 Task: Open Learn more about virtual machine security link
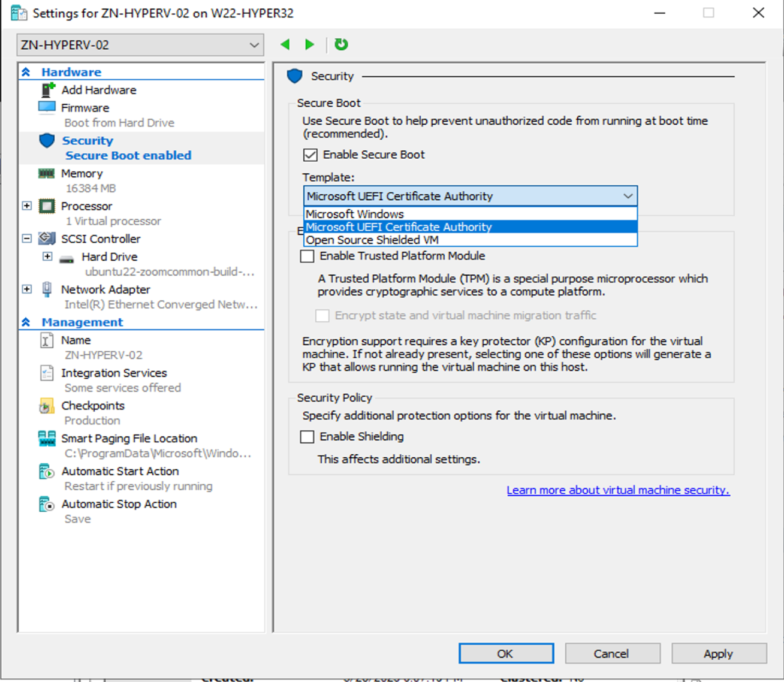click(x=618, y=490)
